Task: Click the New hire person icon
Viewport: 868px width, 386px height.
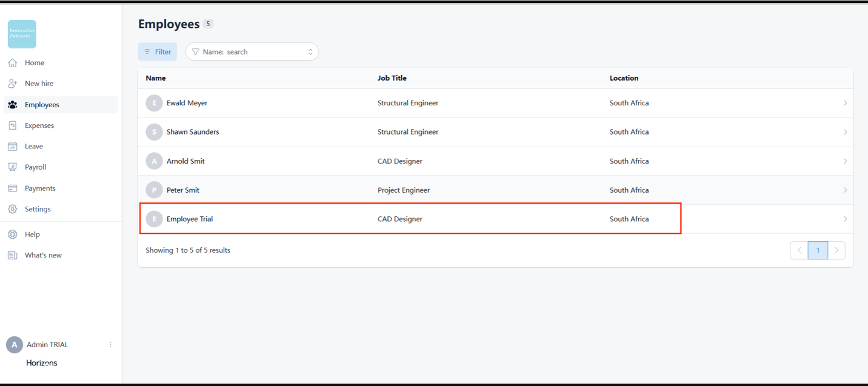Action: (12, 84)
